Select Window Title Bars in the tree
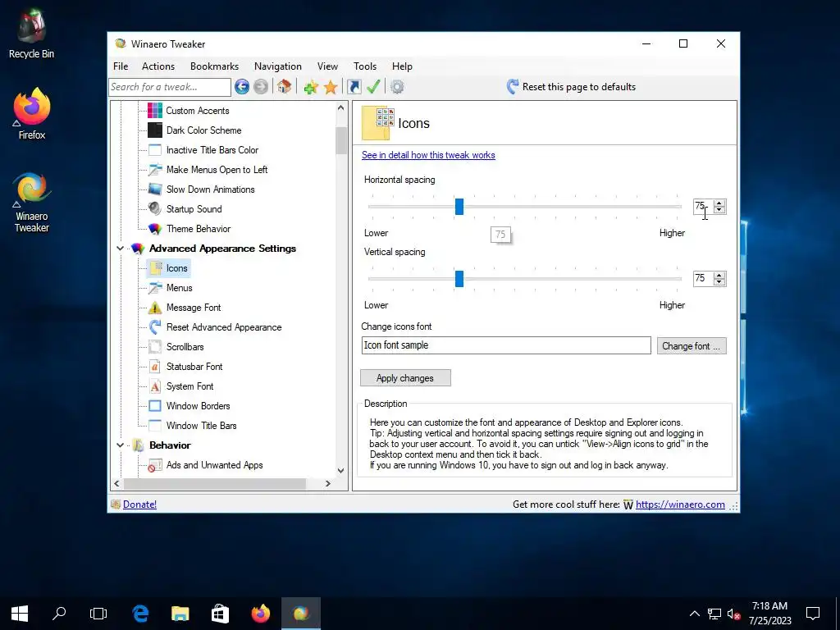This screenshot has height=630, width=840. click(202, 426)
